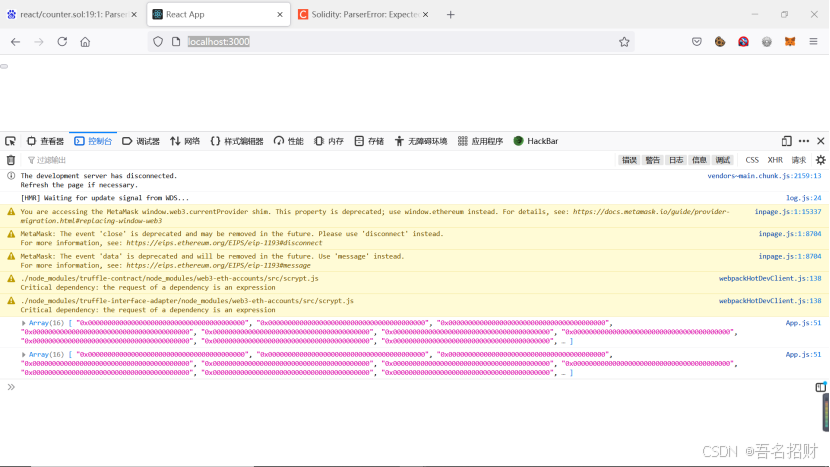Image resolution: width=830 pixels, height=467 pixels.
Task: Open the eip-1193#message link
Action: (x=218, y=266)
